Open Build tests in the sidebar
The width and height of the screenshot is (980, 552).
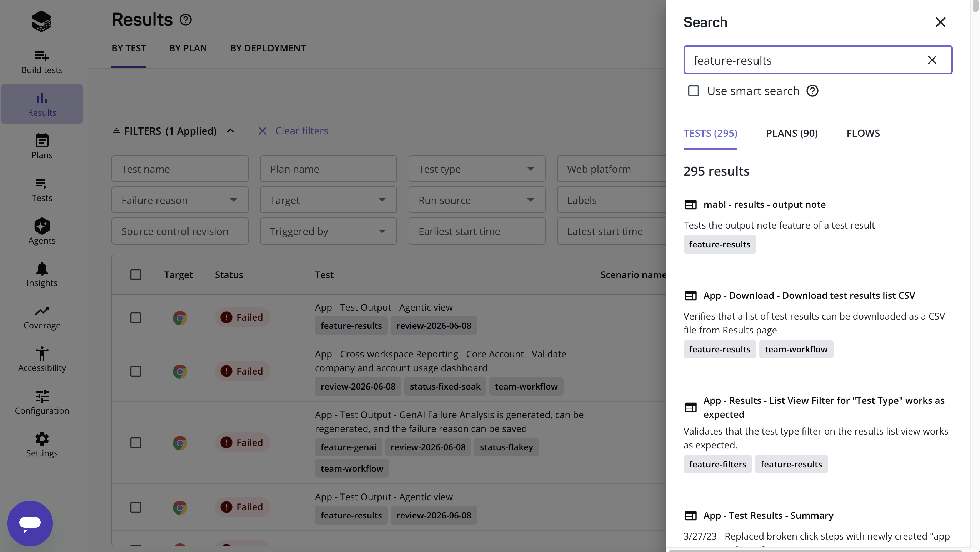[x=42, y=62]
